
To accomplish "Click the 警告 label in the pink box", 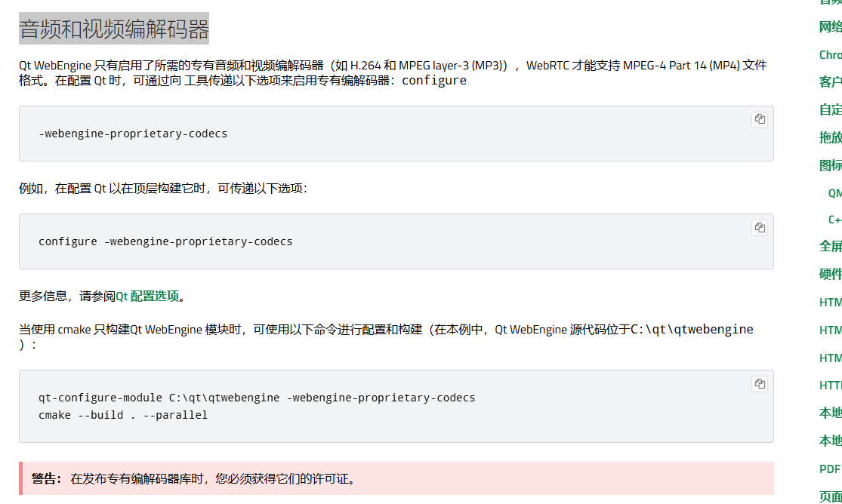I will pyautogui.click(x=46, y=479).
